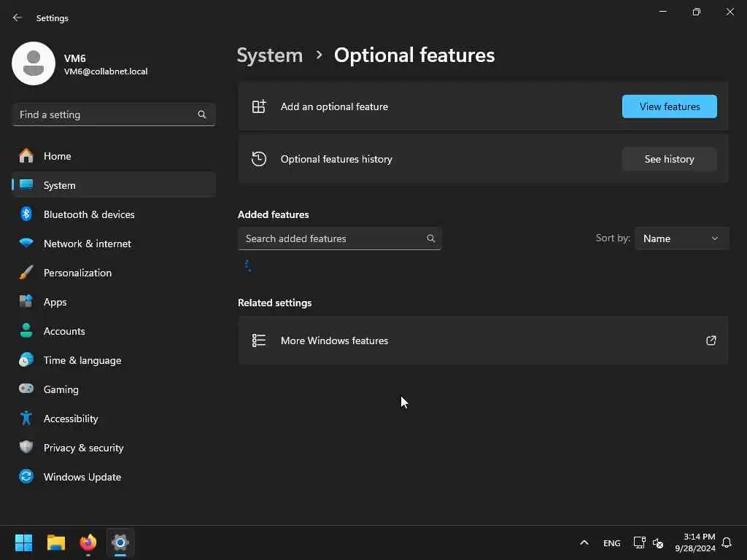
Task: Click the VM6 account name
Action: click(x=75, y=58)
